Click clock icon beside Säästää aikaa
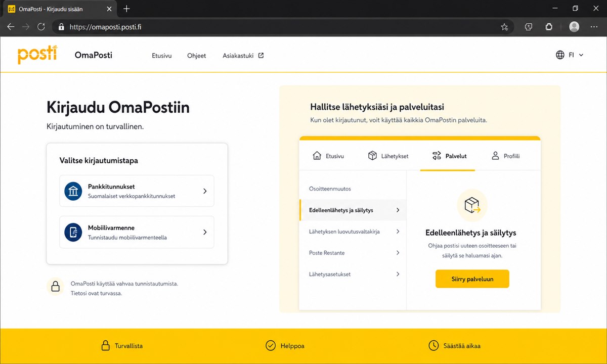This screenshot has height=364, width=607. [433, 346]
